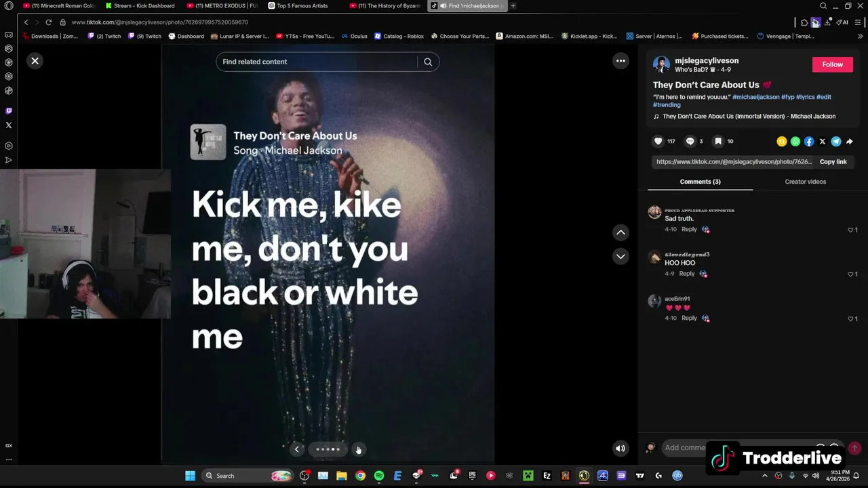
Task: Open the #michaeljackson hashtag
Action: tap(755, 97)
